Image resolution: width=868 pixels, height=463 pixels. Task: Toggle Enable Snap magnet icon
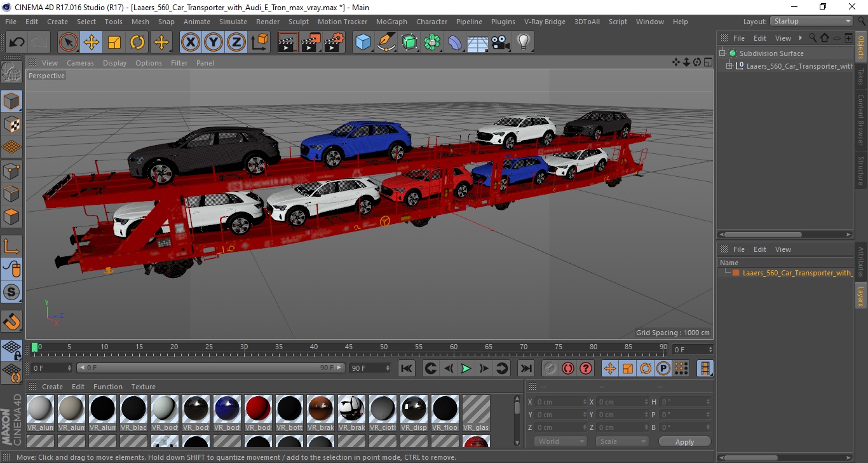tap(11, 321)
